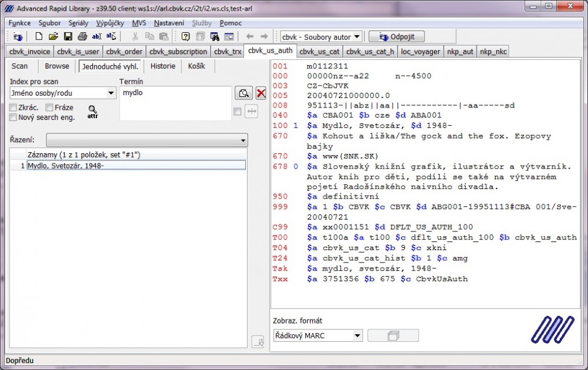This screenshot has height=370, width=588.
Task: Open the Řazení sort dropdown
Action: (243, 141)
